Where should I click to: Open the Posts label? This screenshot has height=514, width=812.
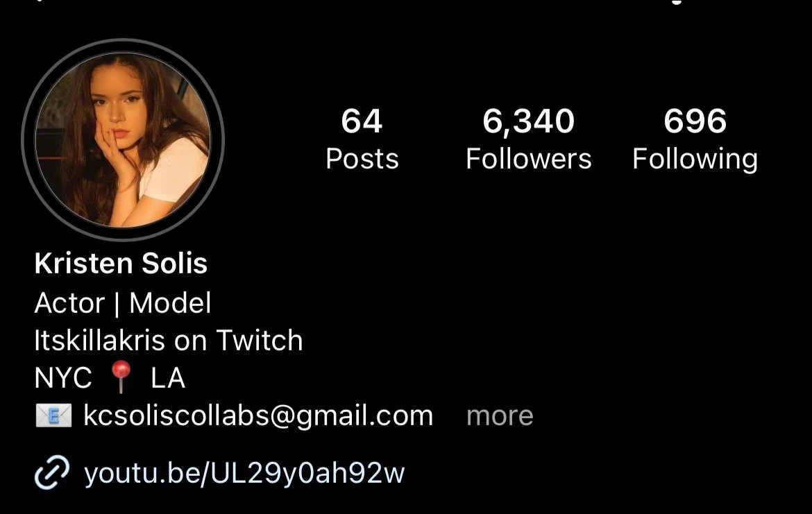(362, 158)
